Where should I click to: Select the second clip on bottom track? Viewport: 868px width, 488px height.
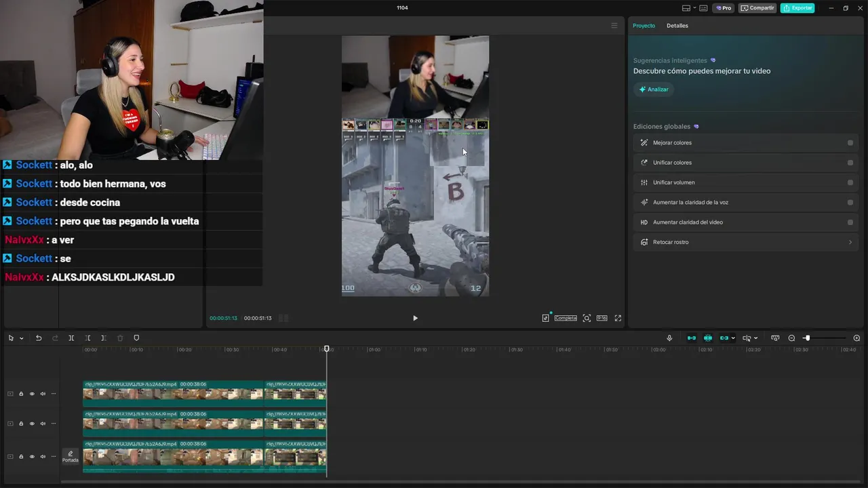click(295, 456)
